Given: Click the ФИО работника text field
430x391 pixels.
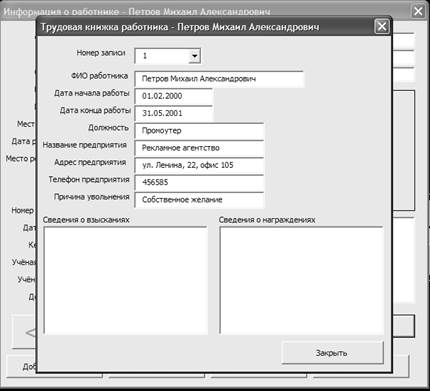Looking at the screenshot, I should (x=219, y=79).
